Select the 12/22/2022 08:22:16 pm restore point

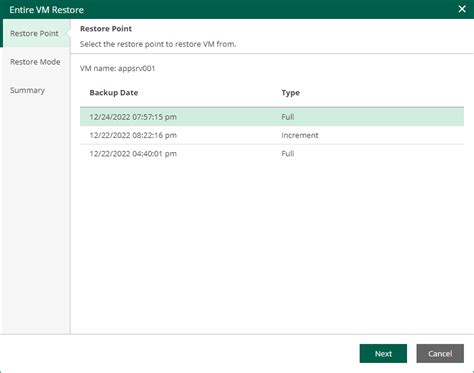[x=272, y=135]
